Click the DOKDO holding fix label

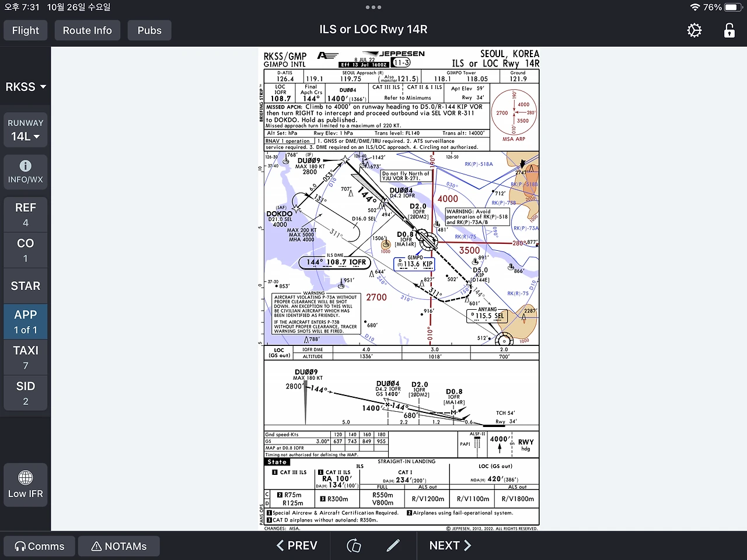pyautogui.click(x=280, y=214)
